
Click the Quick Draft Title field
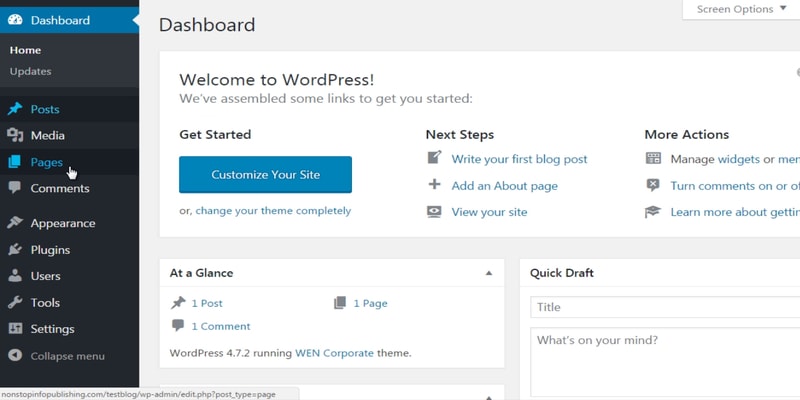664,307
